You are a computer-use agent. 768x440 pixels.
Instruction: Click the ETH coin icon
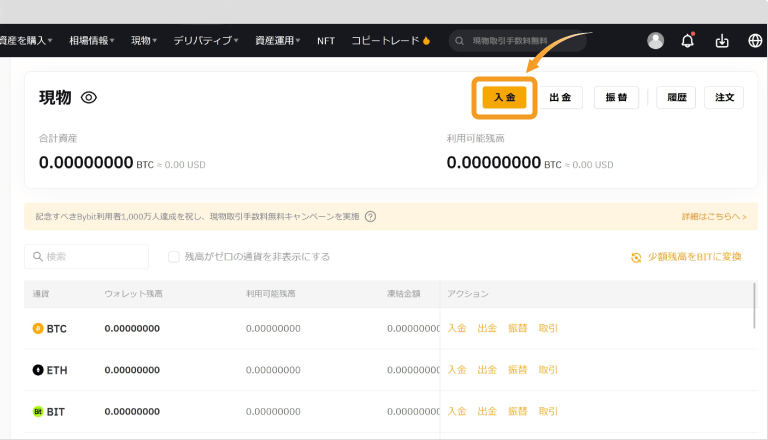pyautogui.click(x=38, y=370)
